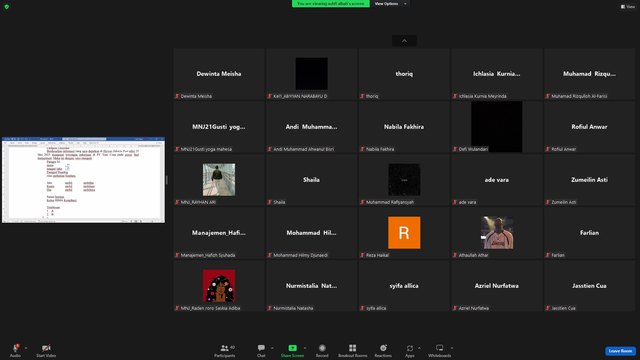Click the green screen-sharing notification banner
This screenshot has width=640, height=360.
point(331,4)
